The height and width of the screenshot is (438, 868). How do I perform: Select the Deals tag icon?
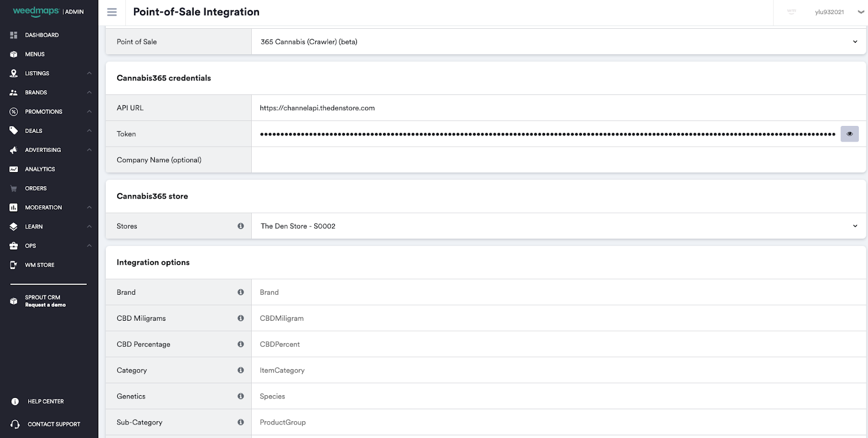coord(13,130)
